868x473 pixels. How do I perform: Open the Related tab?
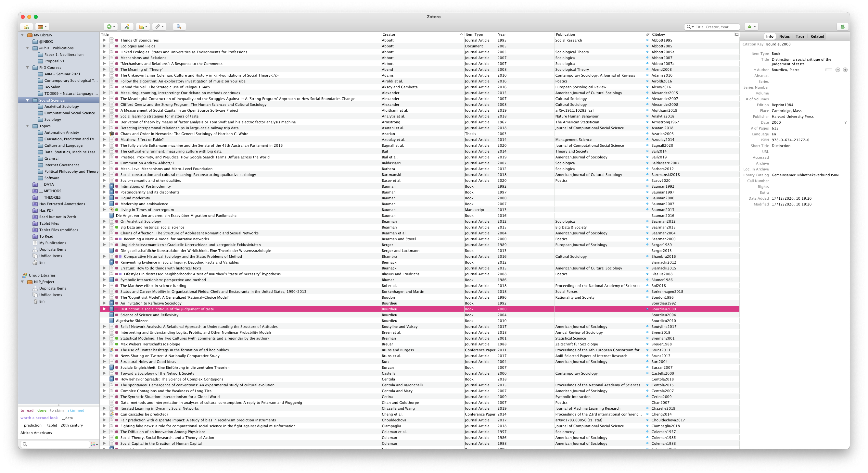point(817,36)
